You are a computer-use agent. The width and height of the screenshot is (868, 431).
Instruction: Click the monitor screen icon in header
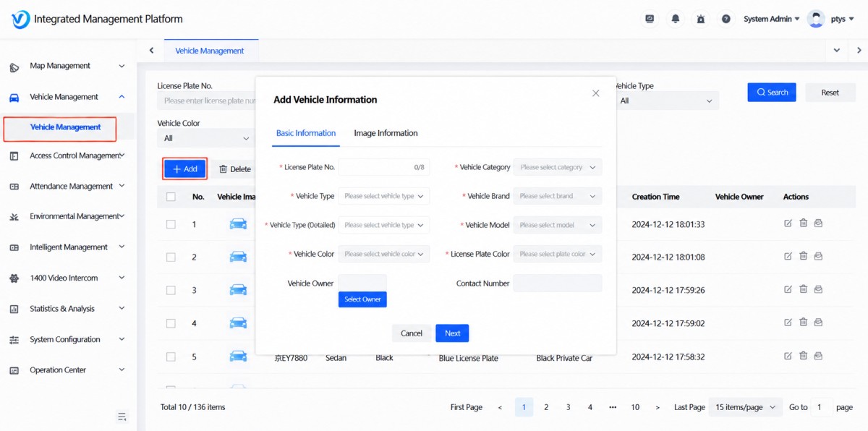[650, 19]
